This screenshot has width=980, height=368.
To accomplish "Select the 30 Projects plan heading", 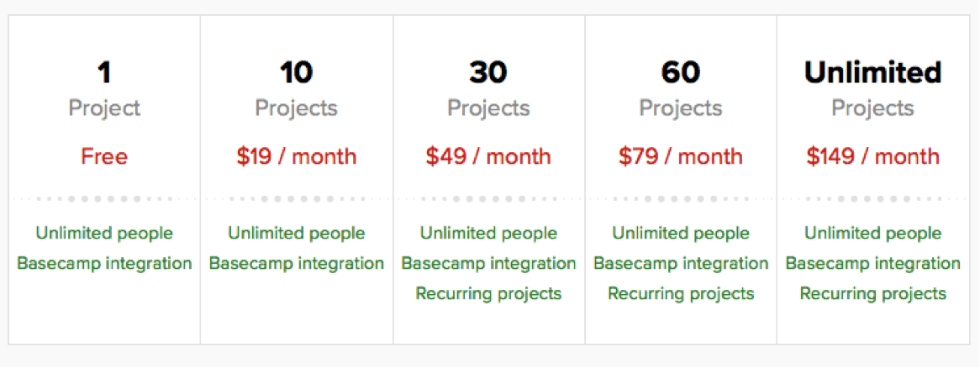I will point(488,89).
